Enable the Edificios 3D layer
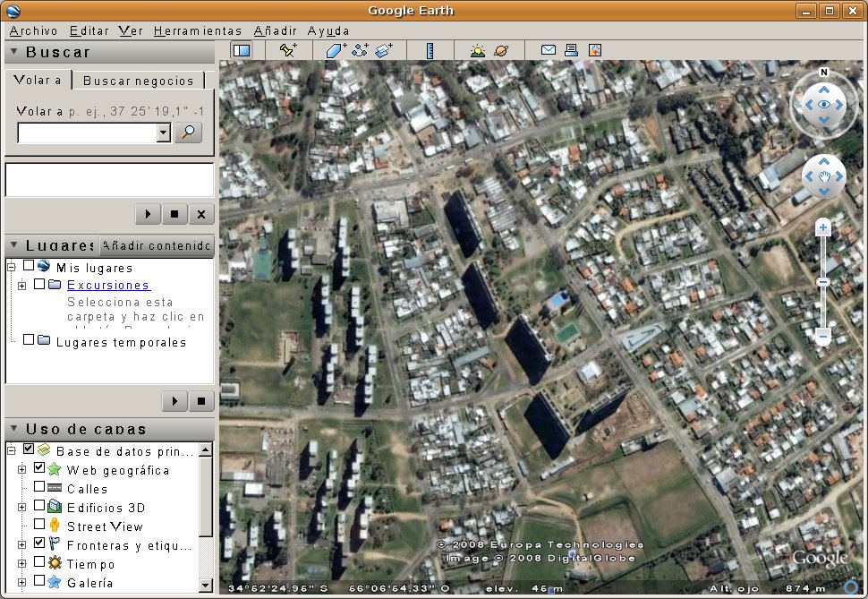The width and height of the screenshot is (868, 599). (x=39, y=505)
